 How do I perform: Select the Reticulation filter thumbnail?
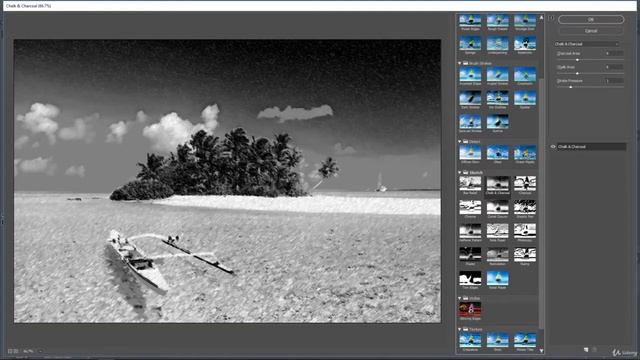tap(498, 255)
